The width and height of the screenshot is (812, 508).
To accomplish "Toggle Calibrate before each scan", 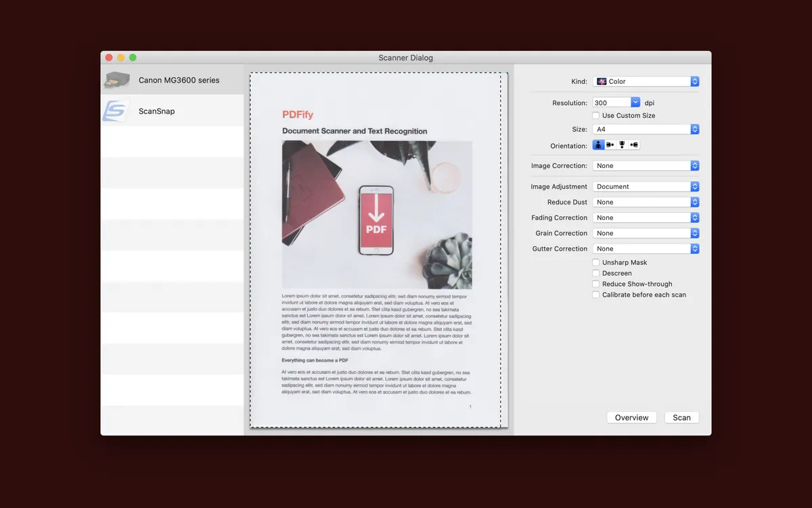I will pyautogui.click(x=595, y=295).
